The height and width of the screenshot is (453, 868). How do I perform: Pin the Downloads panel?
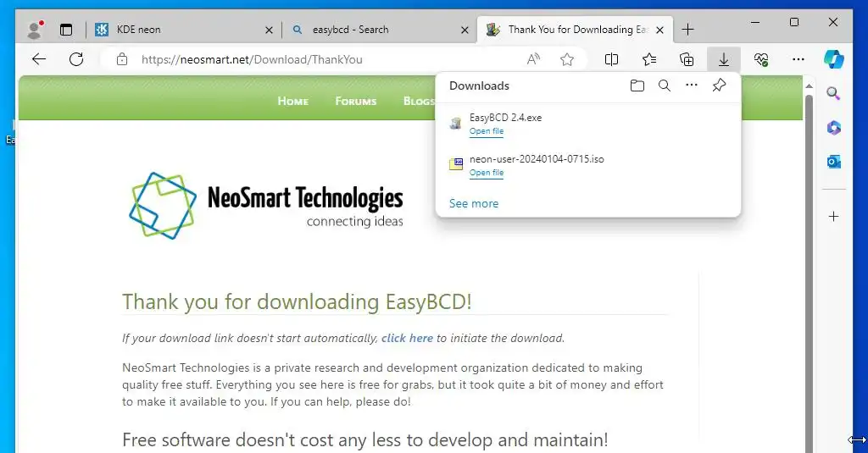(x=719, y=86)
